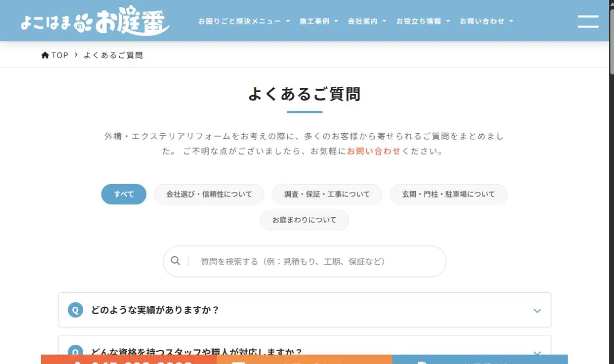Select 会社選び・信頼性について filter tab
Screen dimensions: 614x364
pos(209,194)
